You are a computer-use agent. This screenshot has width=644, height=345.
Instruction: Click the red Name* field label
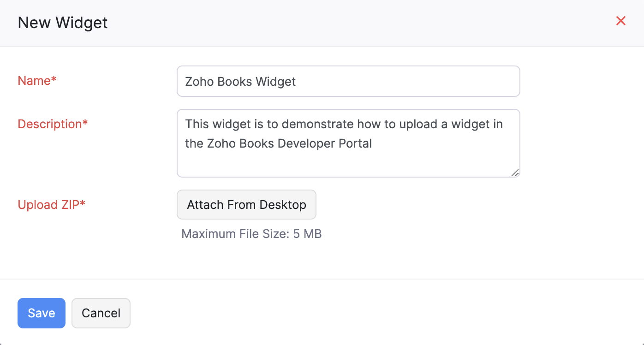click(37, 81)
